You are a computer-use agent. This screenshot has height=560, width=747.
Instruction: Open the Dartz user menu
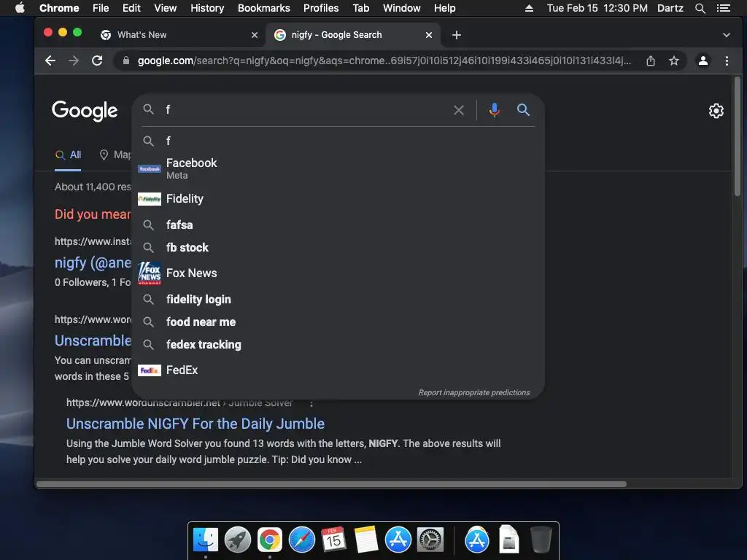tap(670, 8)
